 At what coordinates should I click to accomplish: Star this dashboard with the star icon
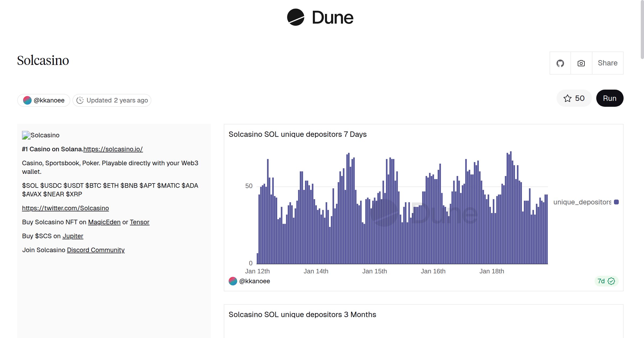[567, 98]
